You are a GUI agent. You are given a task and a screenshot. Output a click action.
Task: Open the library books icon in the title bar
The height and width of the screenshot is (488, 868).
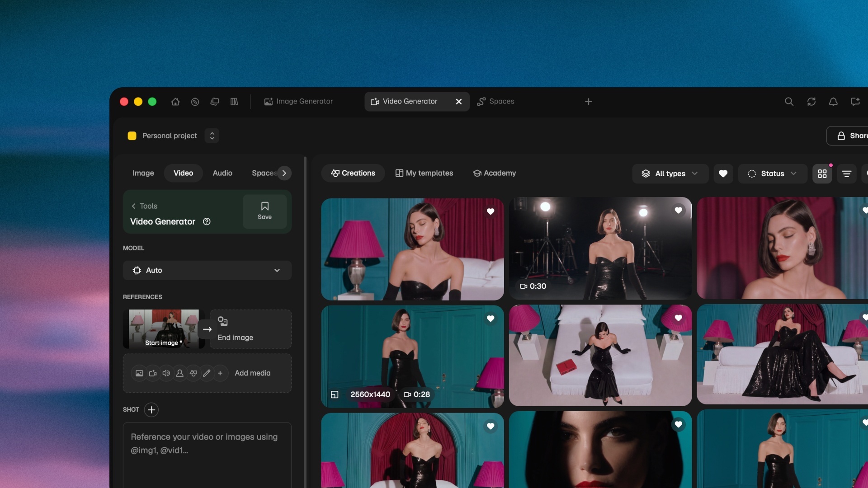coord(234,102)
